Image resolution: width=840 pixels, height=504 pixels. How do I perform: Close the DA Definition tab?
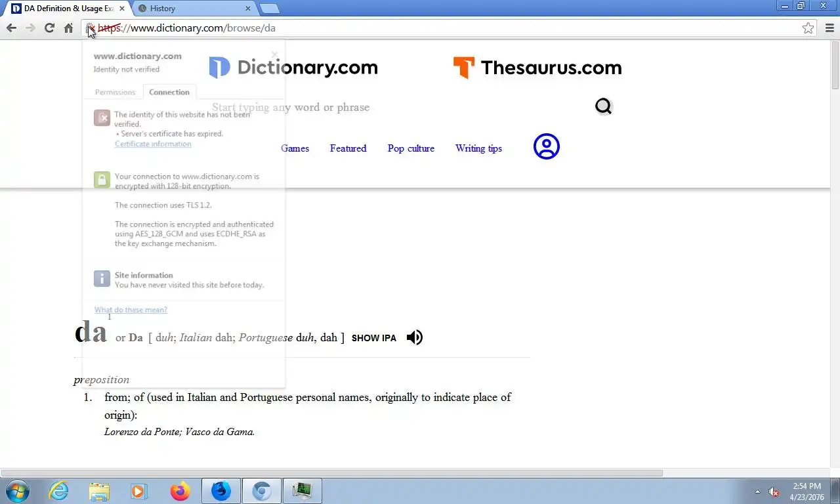tap(121, 9)
